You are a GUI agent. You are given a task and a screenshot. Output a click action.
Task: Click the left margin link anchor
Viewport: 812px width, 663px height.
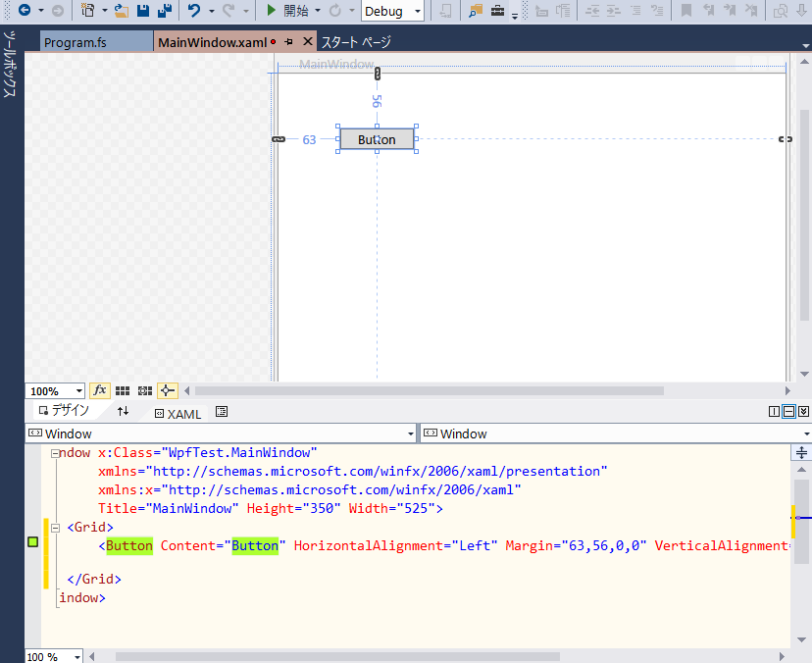point(279,139)
